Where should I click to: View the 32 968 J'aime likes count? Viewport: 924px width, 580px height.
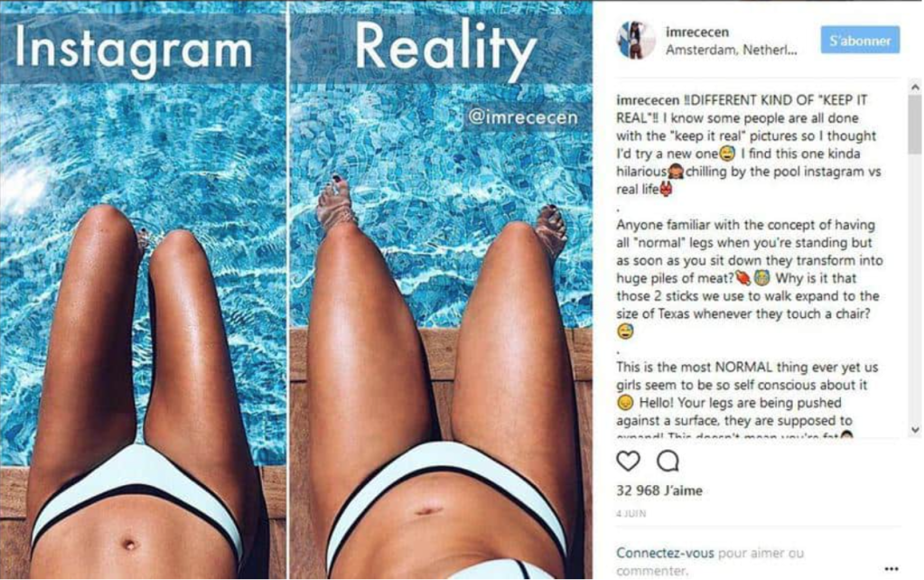click(x=659, y=491)
